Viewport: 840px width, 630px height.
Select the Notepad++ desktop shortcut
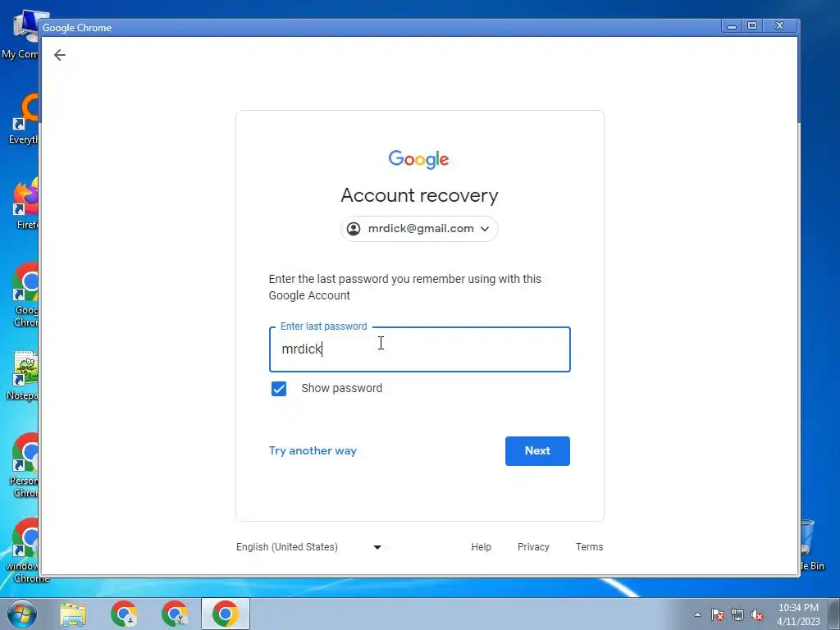coord(21,375)
